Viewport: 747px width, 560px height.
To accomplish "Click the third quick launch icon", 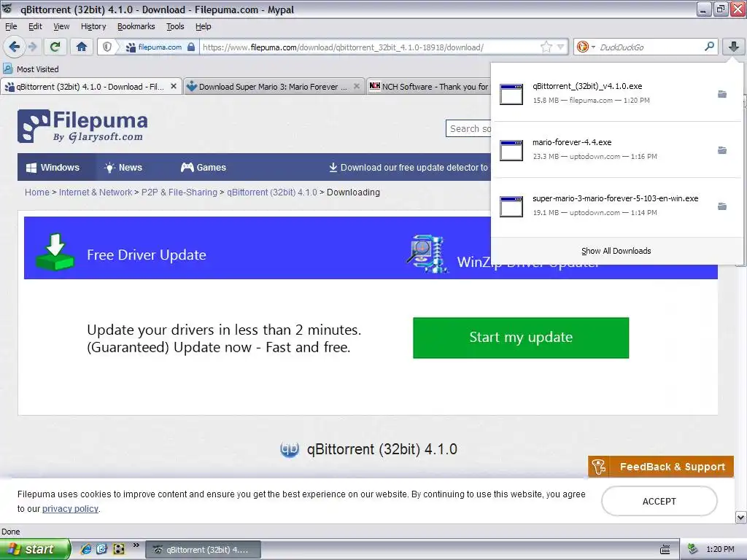I will (119, 549).
